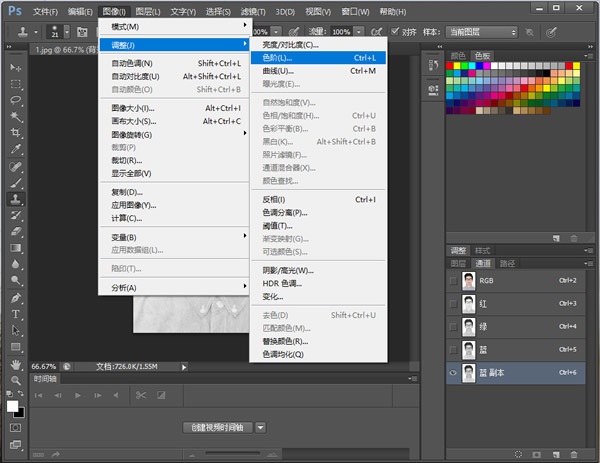Select the Zoom tool

click(16, 380)
